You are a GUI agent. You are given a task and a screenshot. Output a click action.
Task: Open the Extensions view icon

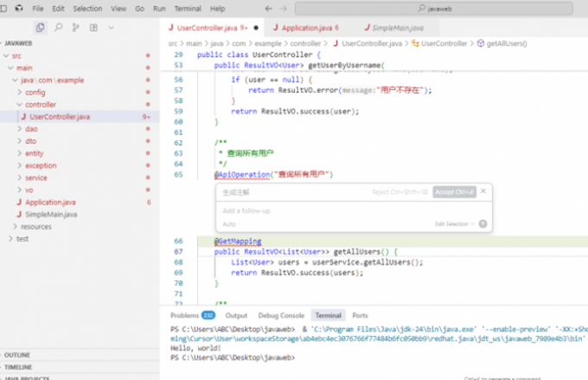(x=93, y=28)
